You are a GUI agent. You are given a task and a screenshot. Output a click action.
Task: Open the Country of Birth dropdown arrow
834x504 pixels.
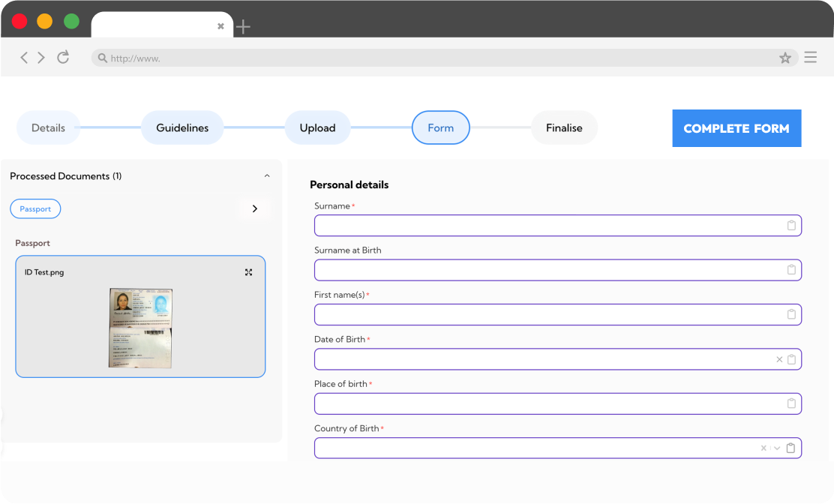[x=777, y=448]
